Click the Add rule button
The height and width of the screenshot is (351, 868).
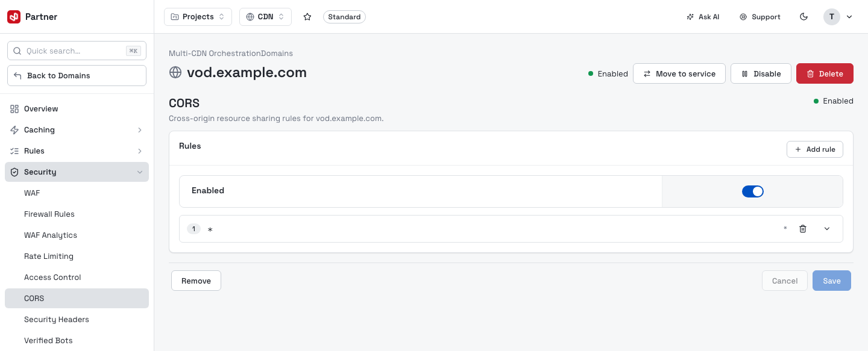[x=815, y=149]
